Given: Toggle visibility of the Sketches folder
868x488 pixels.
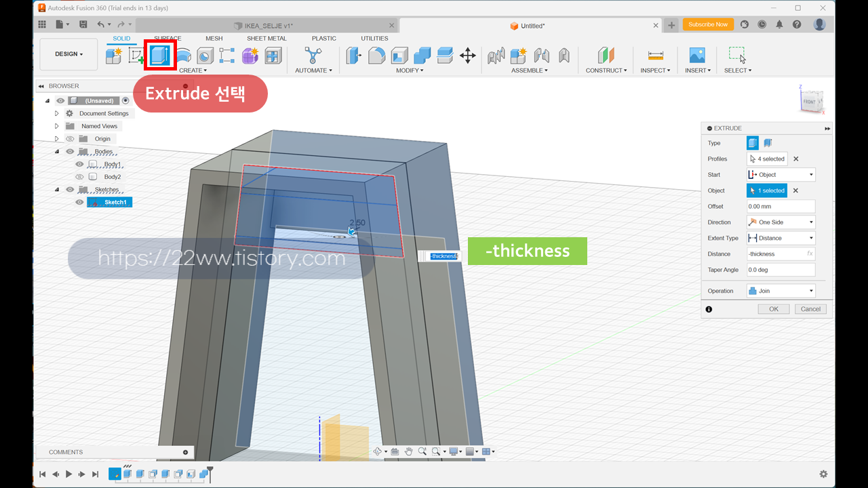Looking at the screenshot, I should click(x=70, y=190).
